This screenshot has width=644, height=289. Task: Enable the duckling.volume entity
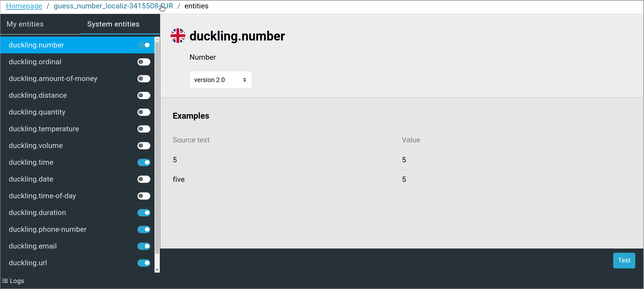[x=144, y=146]
